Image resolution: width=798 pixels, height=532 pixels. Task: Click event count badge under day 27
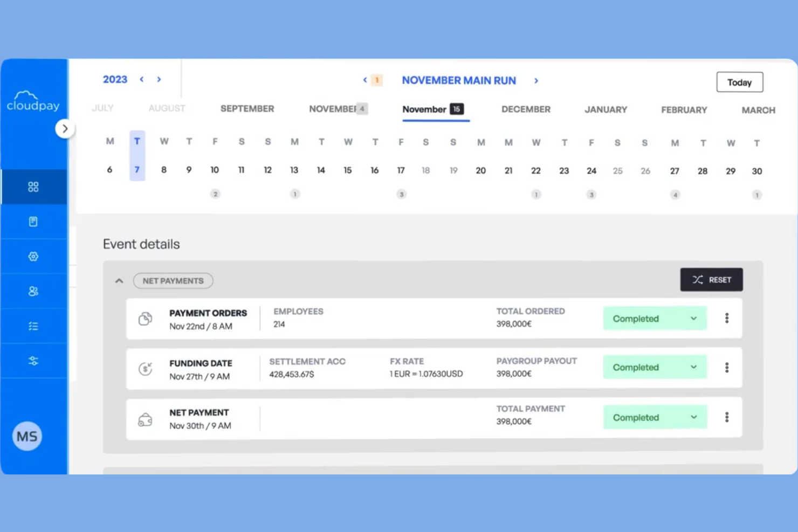coord(675,195)
